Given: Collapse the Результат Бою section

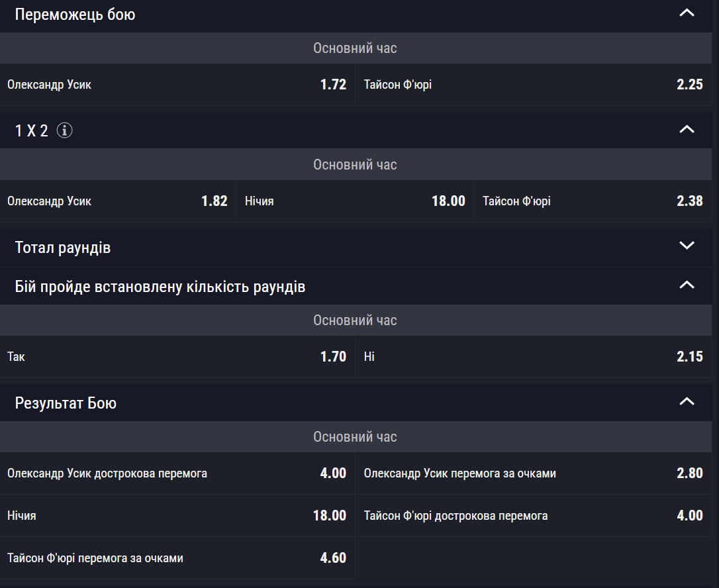Looking at the screenshot, I should click(x=687, y=402).
